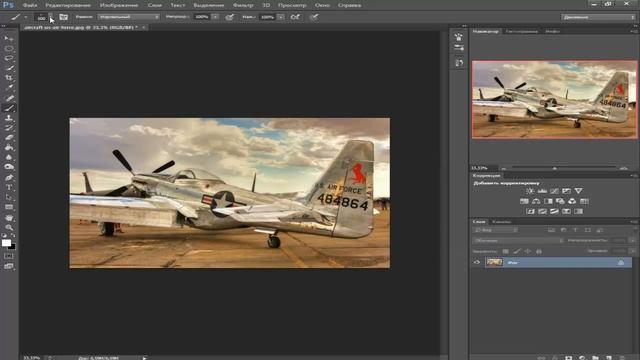Select the Hand tool
This screenshot has width=640, height=360.
pyautogui.click(x=9, y=218)
